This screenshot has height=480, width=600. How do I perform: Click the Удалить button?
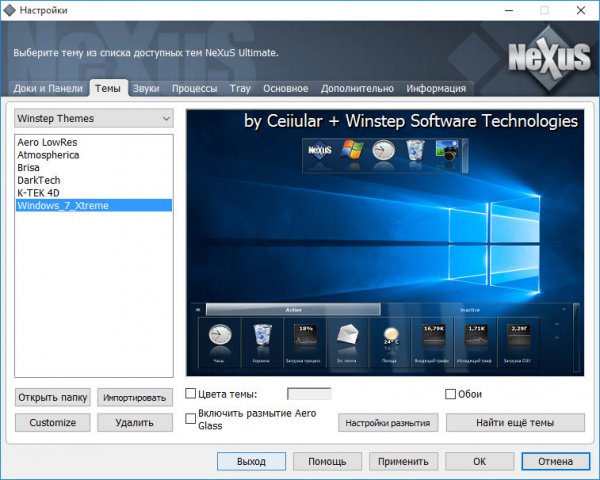135,423
